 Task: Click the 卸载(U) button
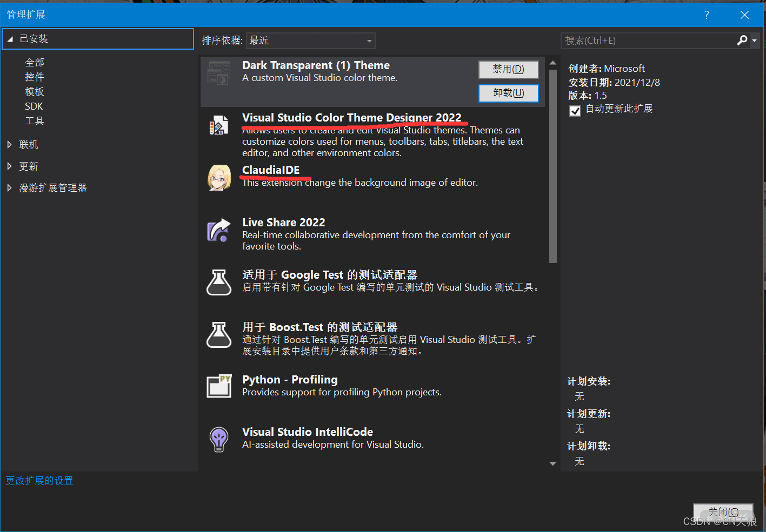tap(509, 93)
